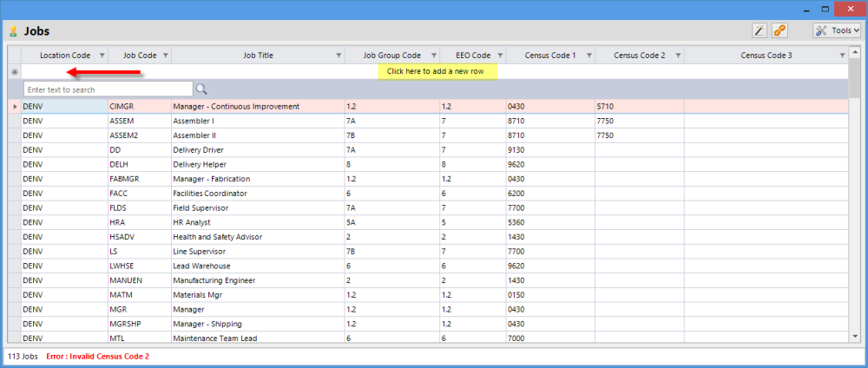This screenshot has width=868, height=368.
Task: Select the 6200 census code cell
Action: point(551,194)
